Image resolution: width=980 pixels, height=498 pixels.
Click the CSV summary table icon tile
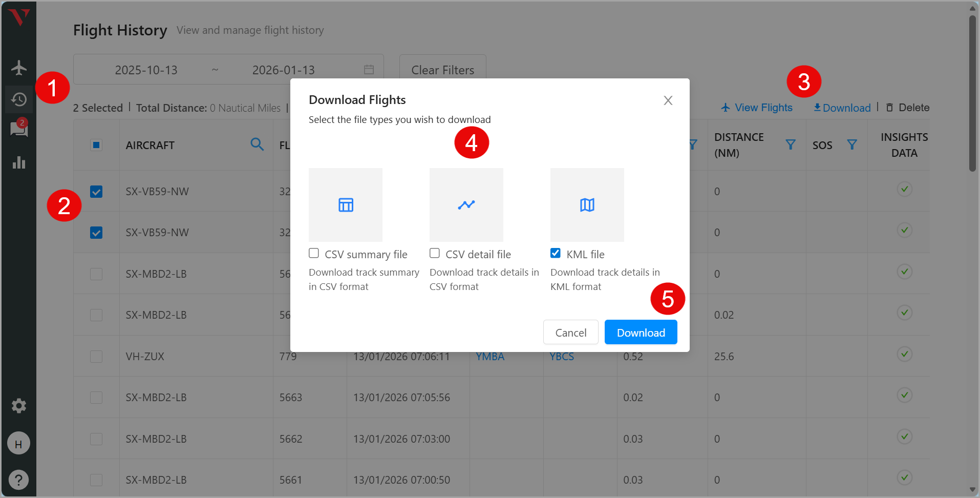pos(346,205)
